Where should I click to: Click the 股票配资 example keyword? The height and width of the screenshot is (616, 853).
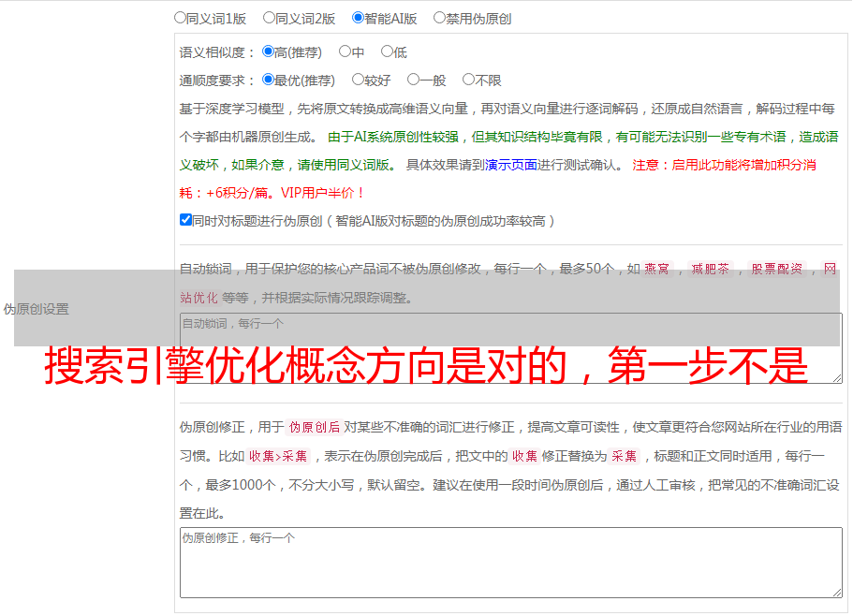click(777, 269)
